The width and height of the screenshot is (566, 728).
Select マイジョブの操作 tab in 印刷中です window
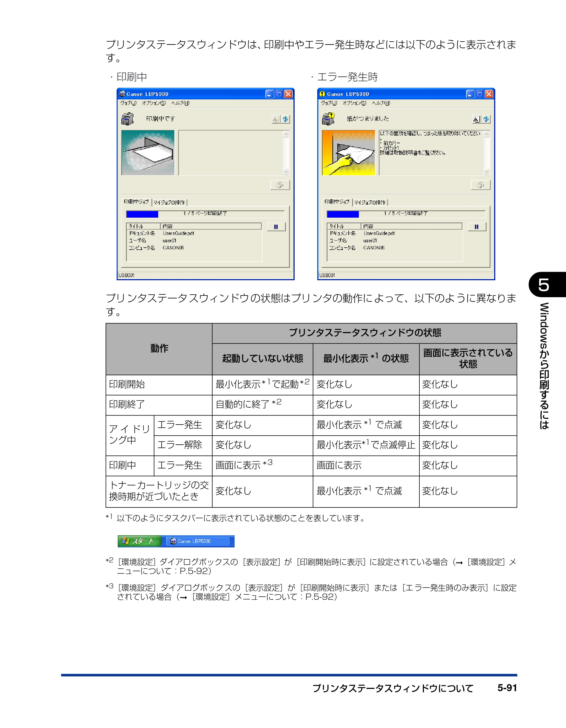[x=169, y=202]
